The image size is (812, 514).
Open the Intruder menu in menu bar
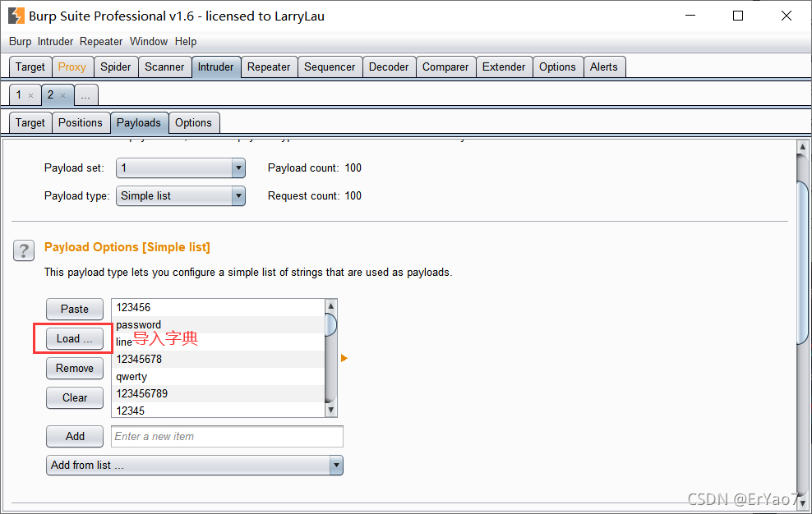[55, 41]
